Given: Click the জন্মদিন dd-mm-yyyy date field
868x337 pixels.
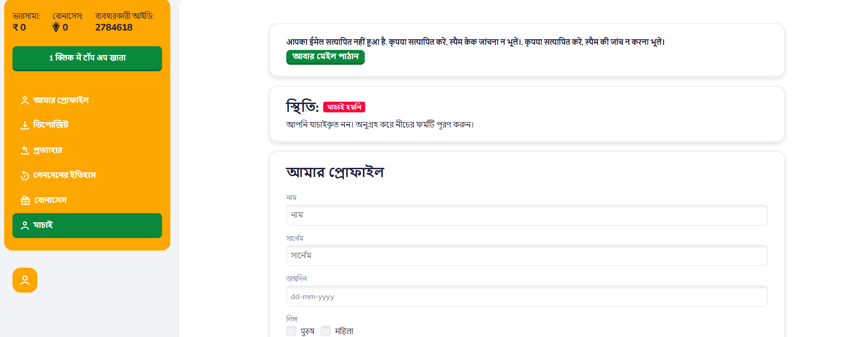Looking at the screenshot, I should (527, 296).
